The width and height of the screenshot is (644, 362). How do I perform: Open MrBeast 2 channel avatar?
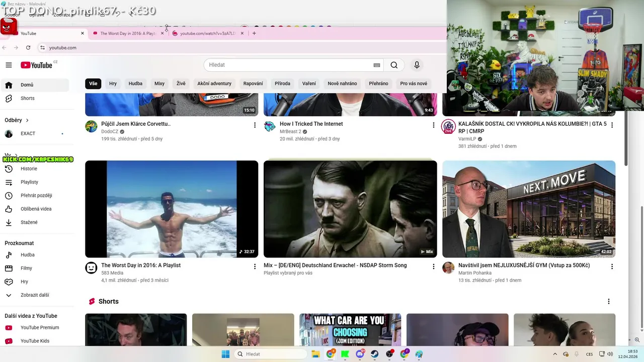coord(270,126)
